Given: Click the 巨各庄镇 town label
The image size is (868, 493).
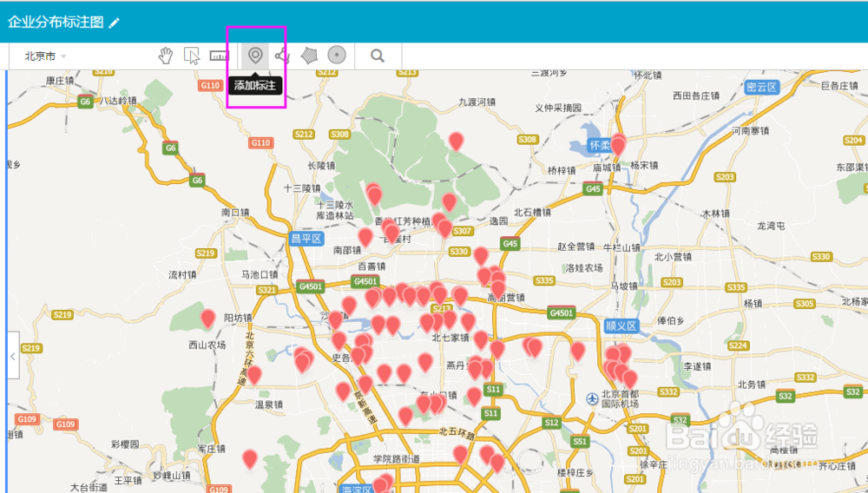Looking at the screenshot, I should 839,86.
